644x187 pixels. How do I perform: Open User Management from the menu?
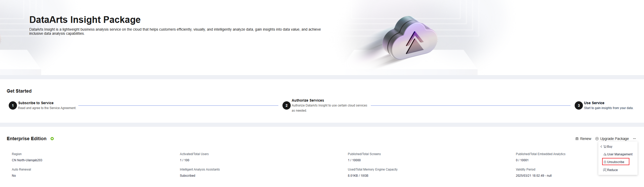click(618, 154)
